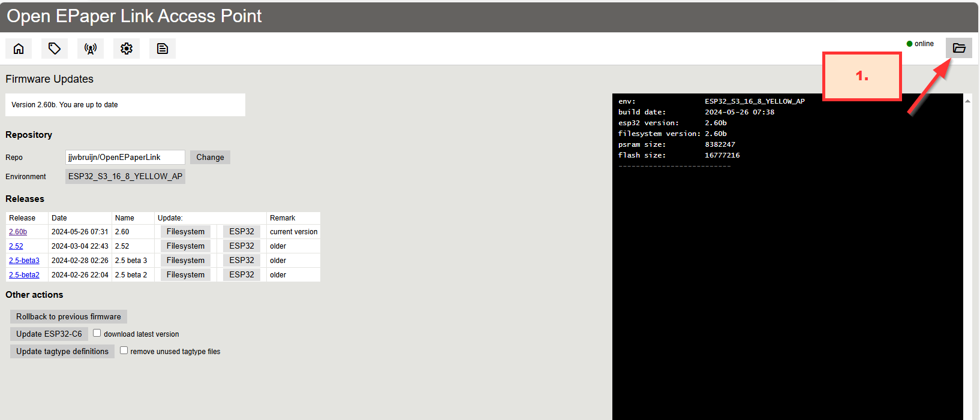This screenshot has height=420, width=980.
Task: Enable remove unused tagtype files checkbox
Action: pyautogui.click(x=124, y=350)
